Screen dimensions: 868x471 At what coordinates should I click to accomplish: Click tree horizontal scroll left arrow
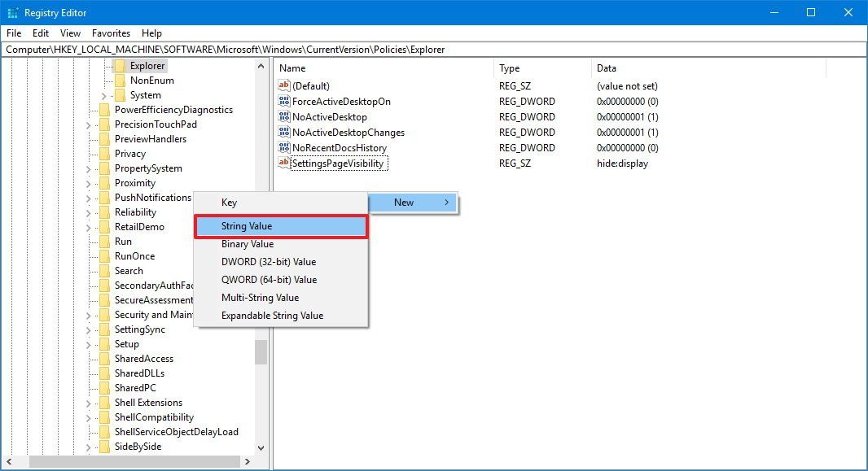tap(9, 461)
